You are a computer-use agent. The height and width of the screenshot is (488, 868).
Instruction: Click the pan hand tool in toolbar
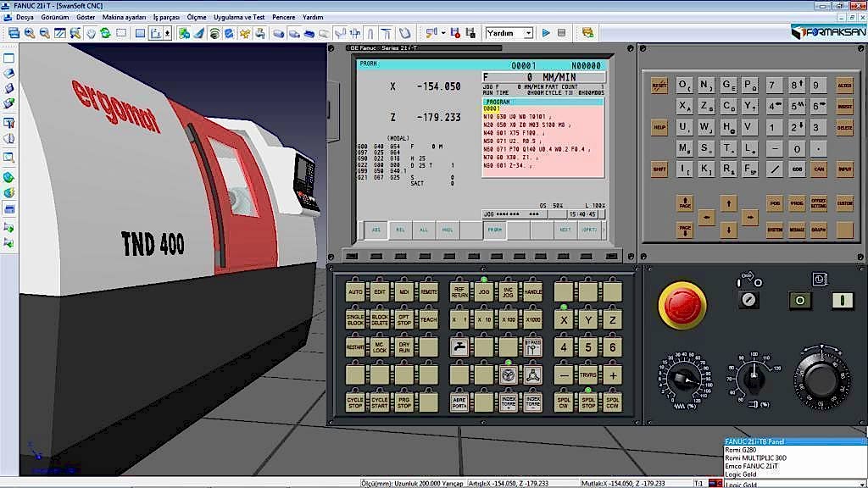coord(90,33)
